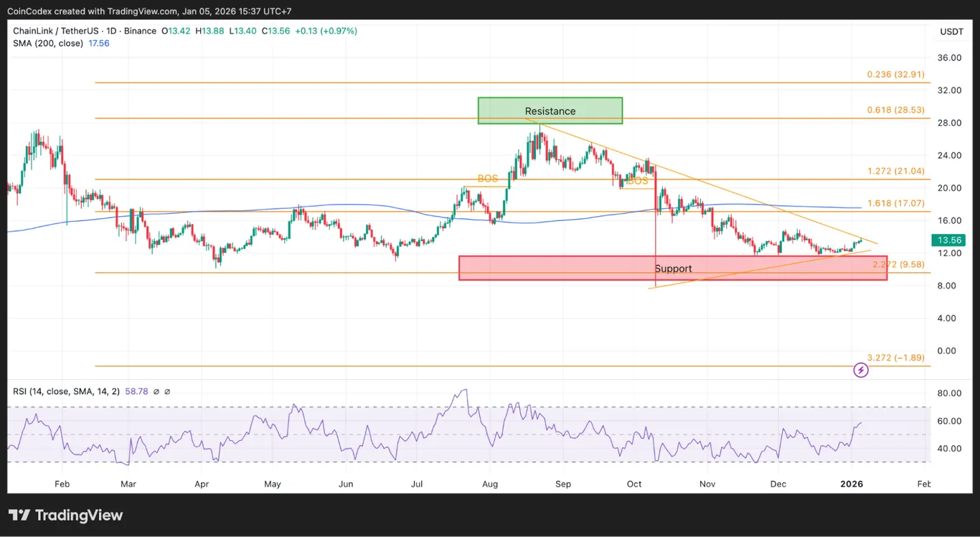Click the +0.13 (+0.97%) price change text
This screenshot has width=980, height=537.
point(325,31)
